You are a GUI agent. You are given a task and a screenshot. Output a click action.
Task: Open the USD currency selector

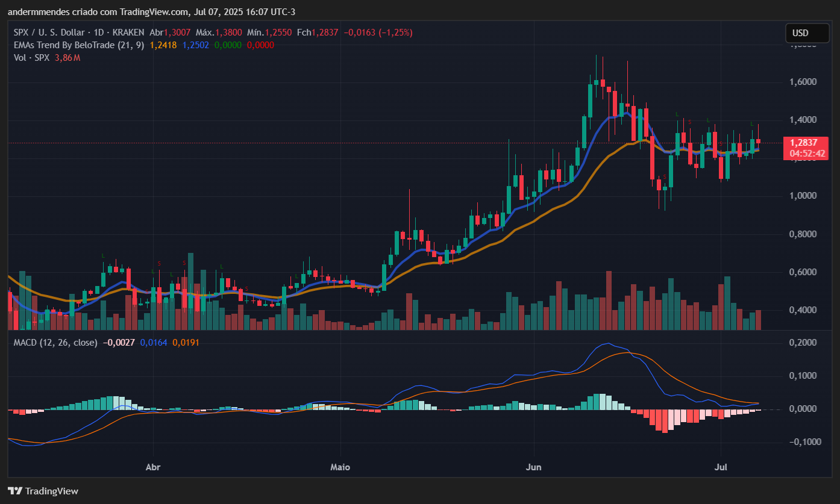pos(807,33)
